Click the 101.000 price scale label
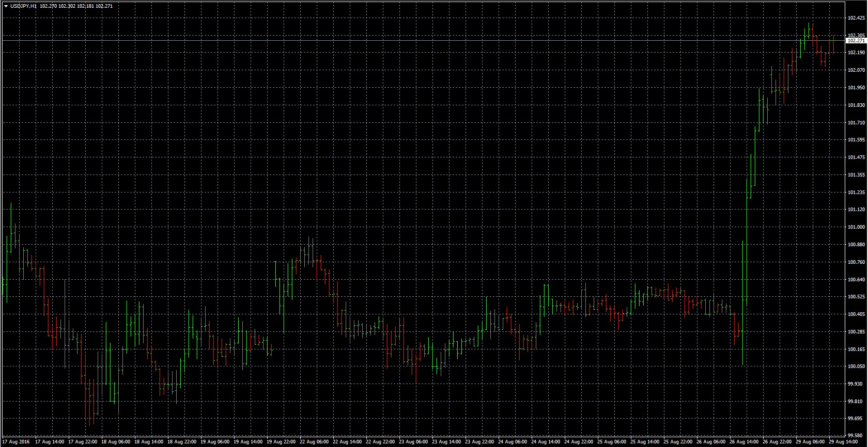This screenshot has width=868, height=447. coord(856,227)
